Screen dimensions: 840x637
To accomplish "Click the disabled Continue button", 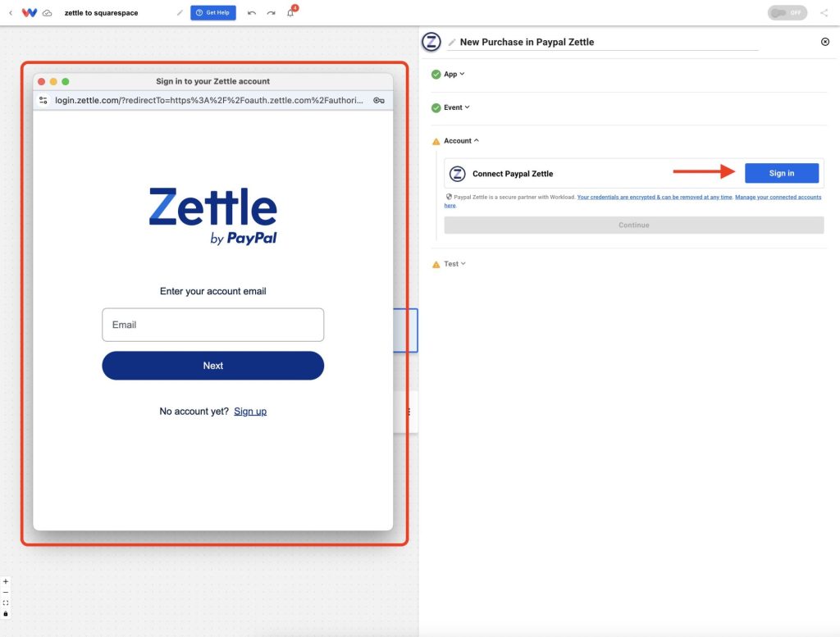I will click(x=634, y=225).
